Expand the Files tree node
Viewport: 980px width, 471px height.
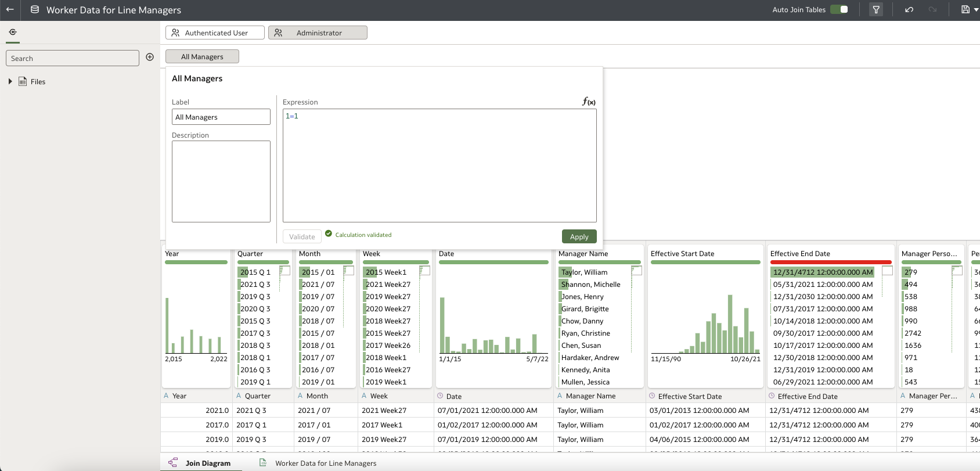10,81
